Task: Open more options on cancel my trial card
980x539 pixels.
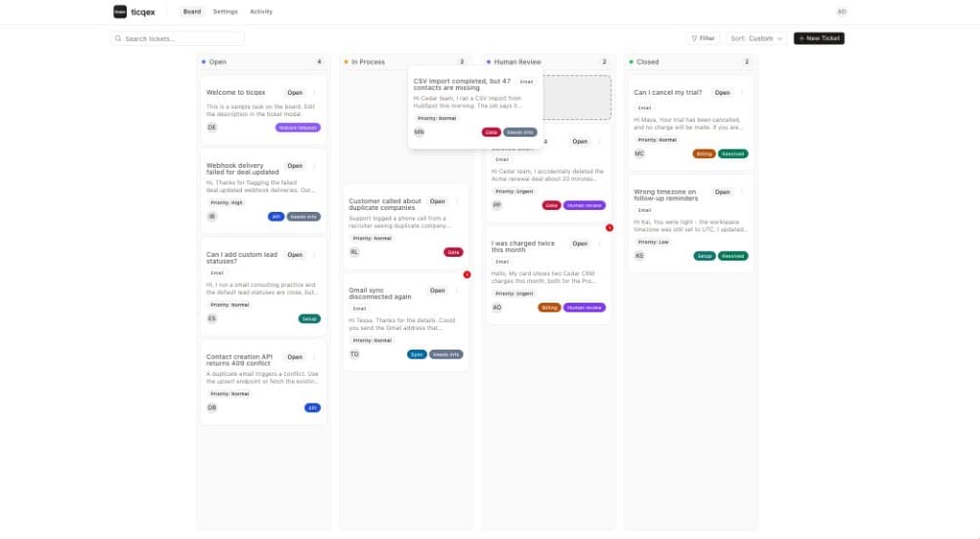Action: click(x=742, y=93)
